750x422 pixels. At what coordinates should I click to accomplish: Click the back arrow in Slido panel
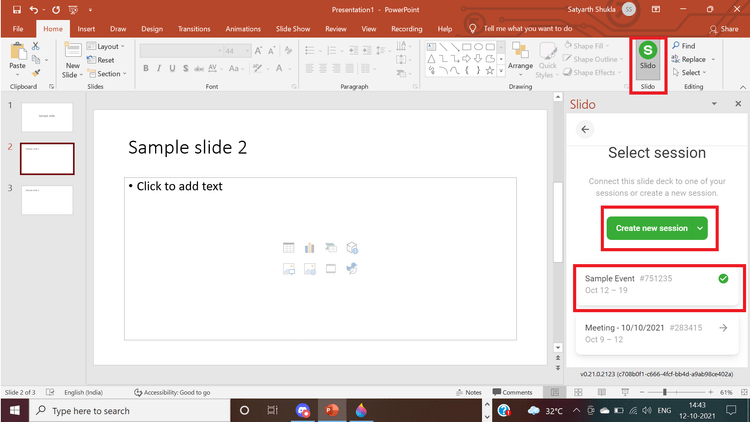(x=586, y=129)
